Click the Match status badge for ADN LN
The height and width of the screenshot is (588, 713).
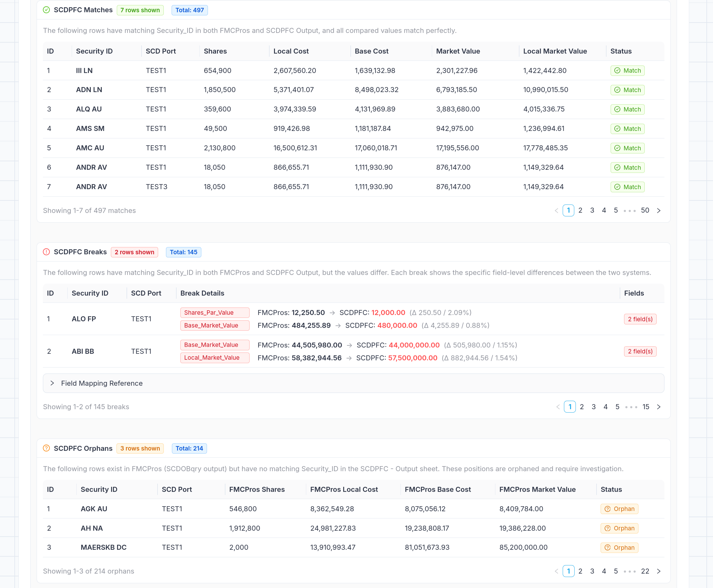coord(627,90)
